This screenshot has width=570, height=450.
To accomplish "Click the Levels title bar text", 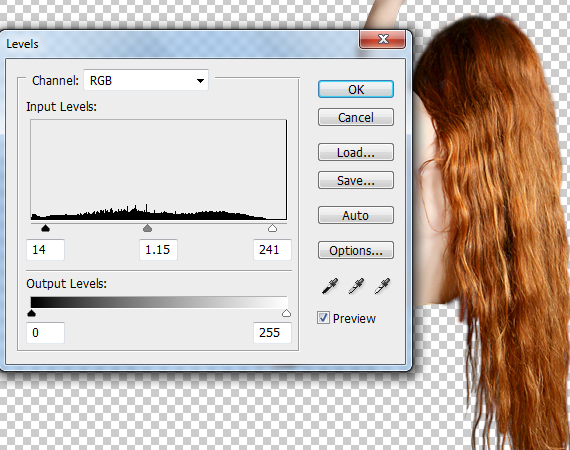I will (x=22, y=44).
